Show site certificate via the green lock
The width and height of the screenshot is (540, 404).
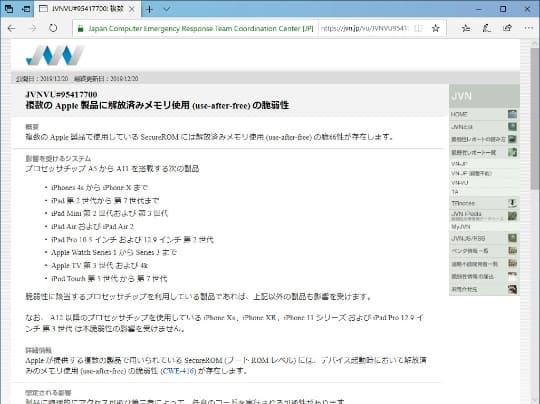(x=80, y=29)
